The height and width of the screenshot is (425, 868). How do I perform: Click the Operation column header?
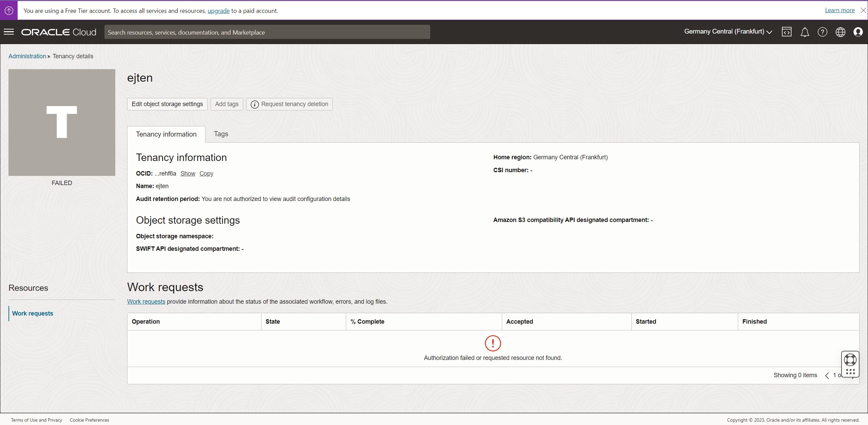point(194,322)
